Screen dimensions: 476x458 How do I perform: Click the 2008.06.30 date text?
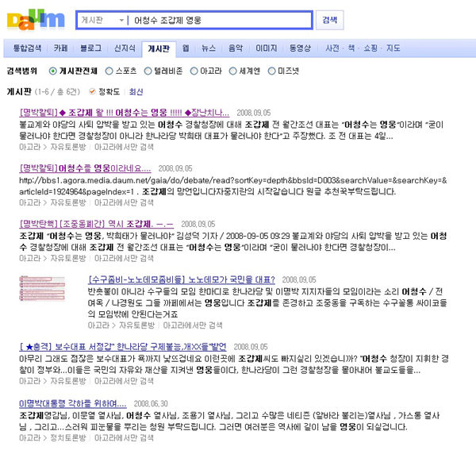coord(151,404)
